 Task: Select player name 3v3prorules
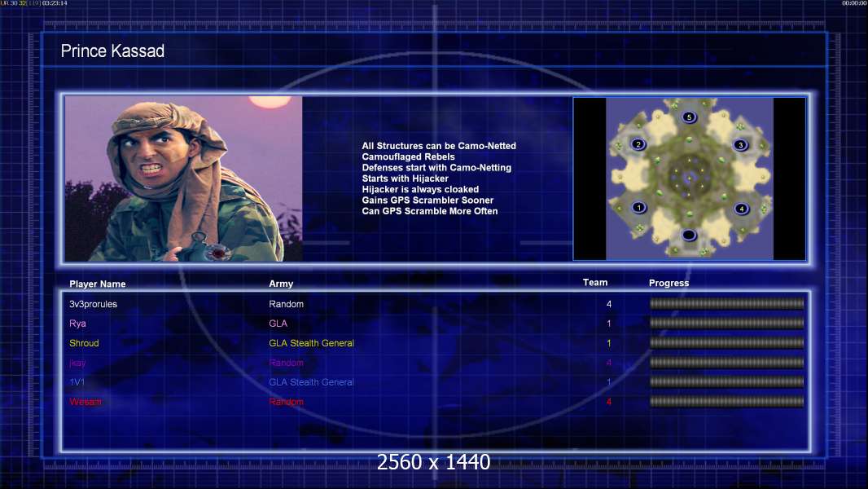click(93, 304)
